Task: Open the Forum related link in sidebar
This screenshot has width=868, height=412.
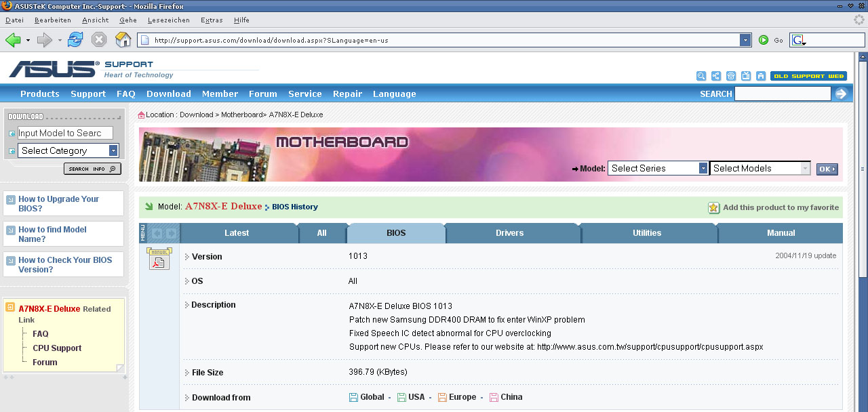Action: pyautogui.click(x=45, y=363)
